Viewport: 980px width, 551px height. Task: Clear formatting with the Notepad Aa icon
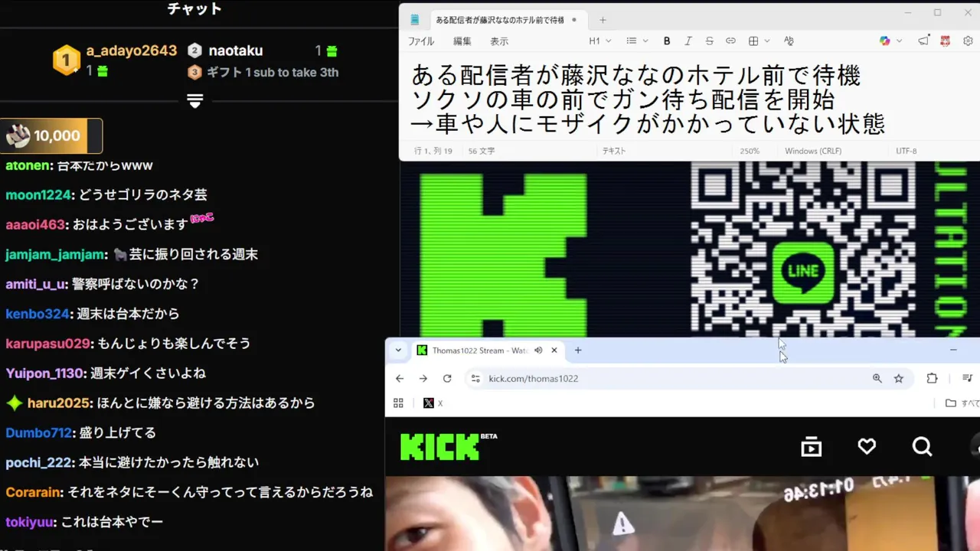789,41
